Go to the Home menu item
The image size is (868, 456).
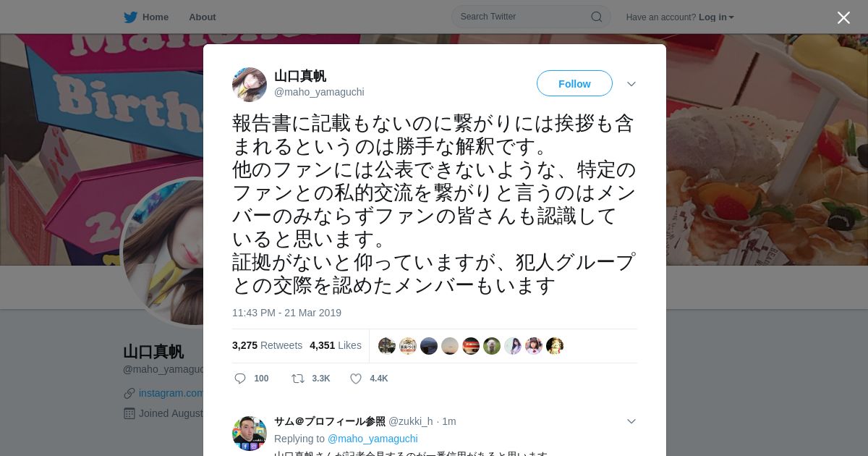click(156, 17)
